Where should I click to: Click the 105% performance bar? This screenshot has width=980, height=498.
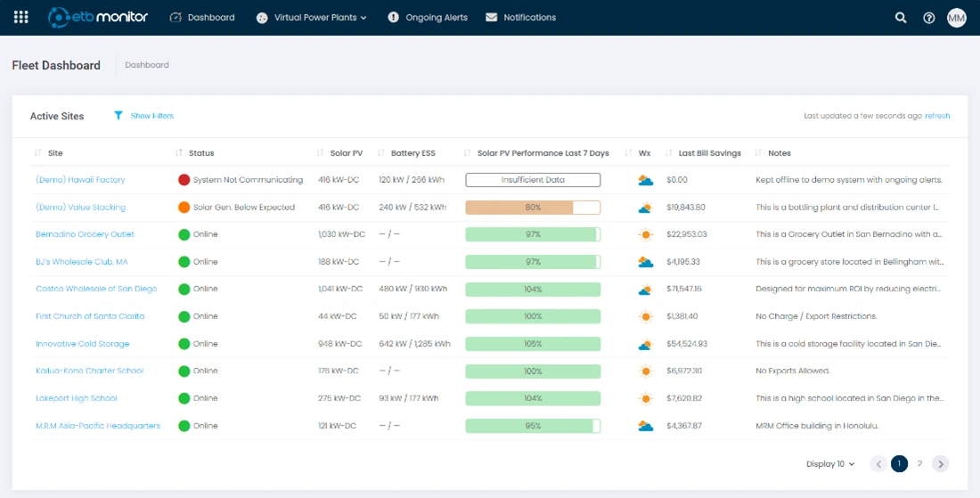(533, 344)
